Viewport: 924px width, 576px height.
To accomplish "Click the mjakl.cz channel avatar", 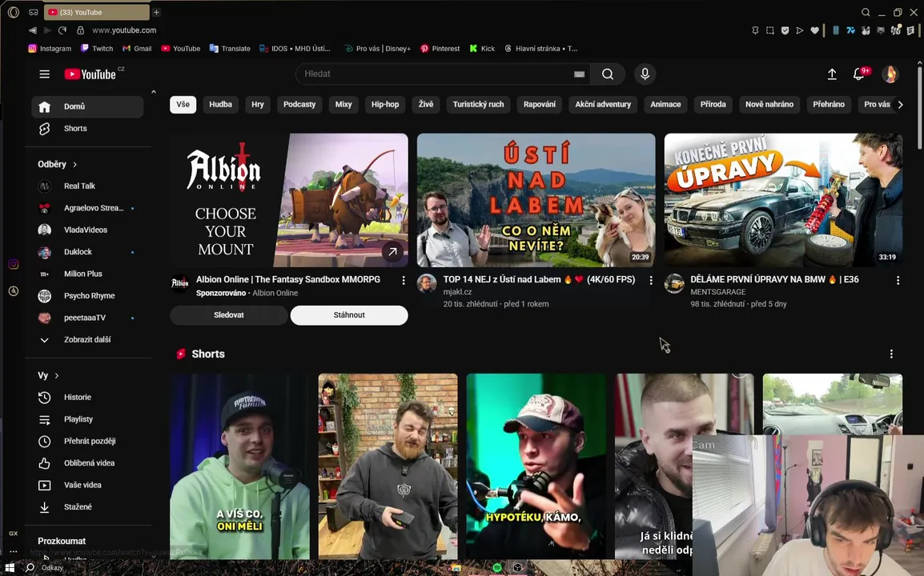I will point(427,284).
